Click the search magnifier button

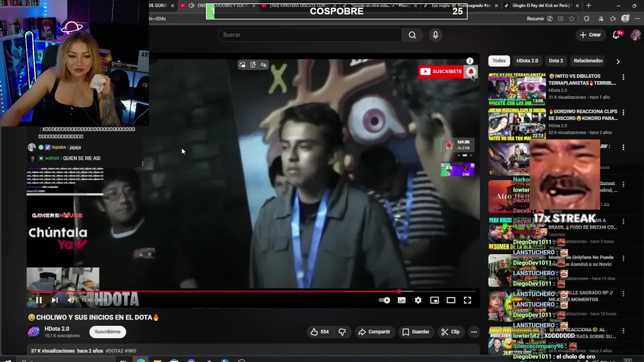(412, 35)
